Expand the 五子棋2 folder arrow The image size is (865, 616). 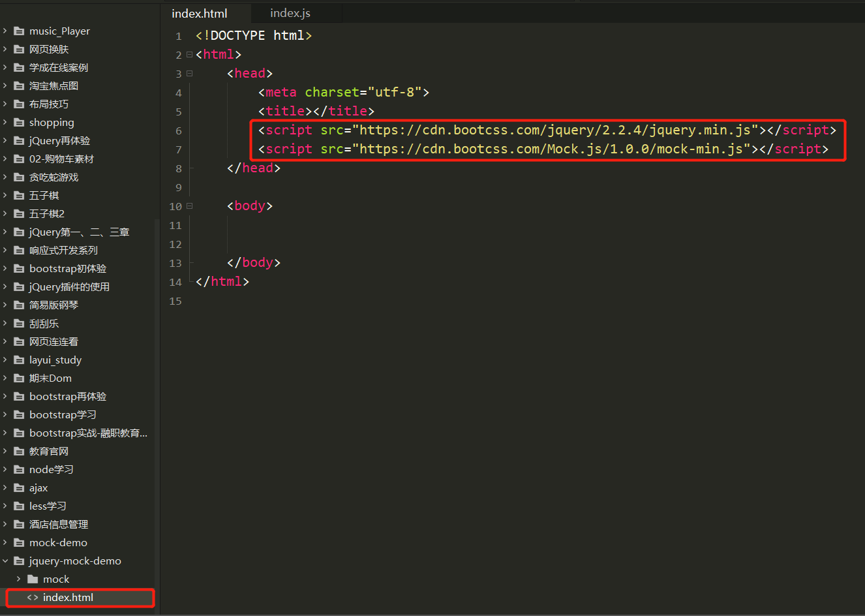click(x=5, y=213)
